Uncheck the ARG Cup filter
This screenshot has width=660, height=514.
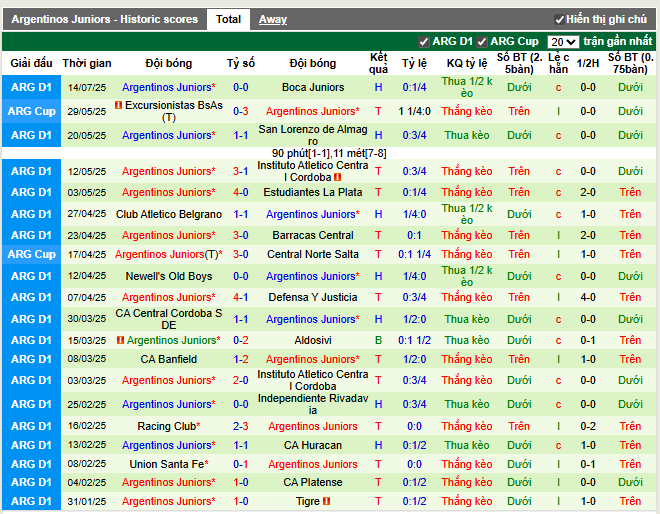(482, 42)
